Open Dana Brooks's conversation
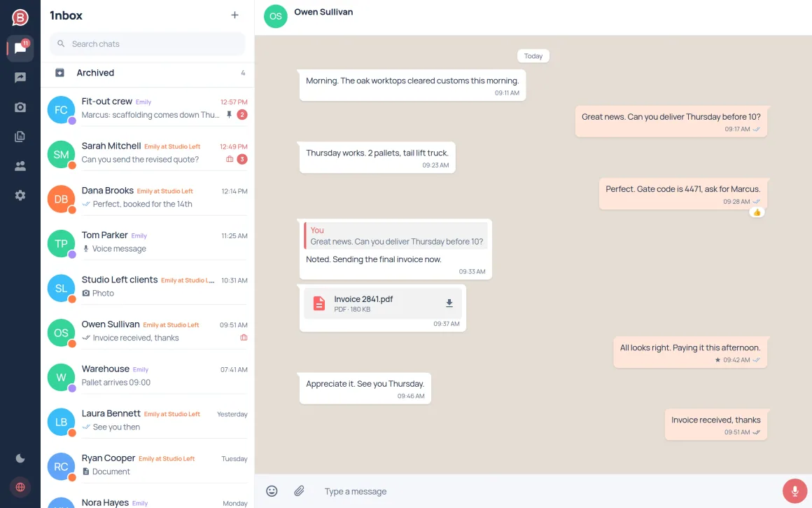Viewport: 812px width, 508px height. tap(148, 198)
